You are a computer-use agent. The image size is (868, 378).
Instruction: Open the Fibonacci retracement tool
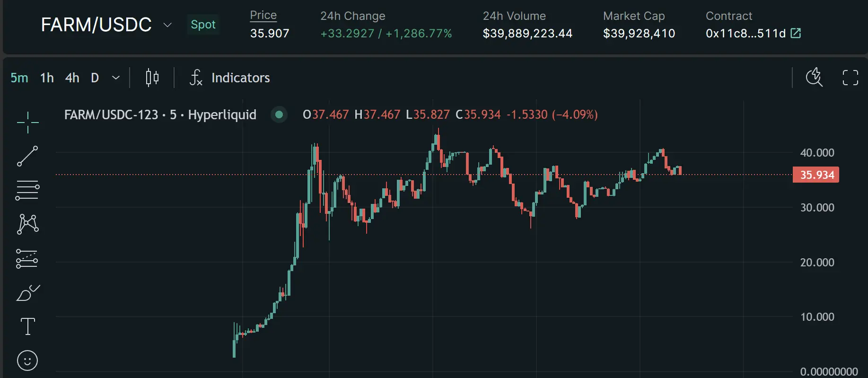click(x=27, y=189)
